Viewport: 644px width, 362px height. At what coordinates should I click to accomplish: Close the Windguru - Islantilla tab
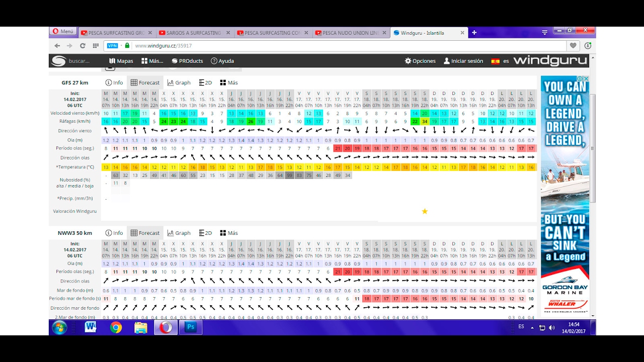tap(462, 33)
